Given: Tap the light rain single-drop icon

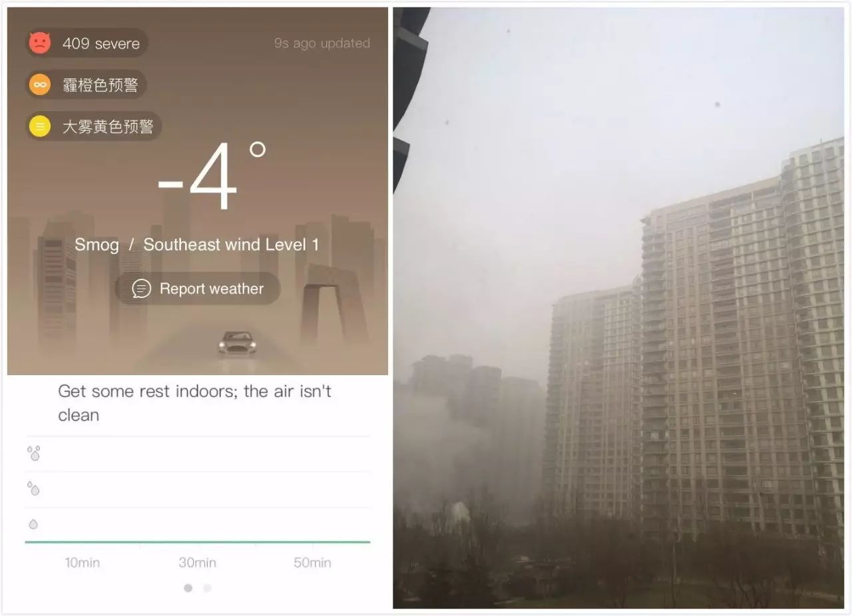Looking at the screenshot, I should [33, 524].
